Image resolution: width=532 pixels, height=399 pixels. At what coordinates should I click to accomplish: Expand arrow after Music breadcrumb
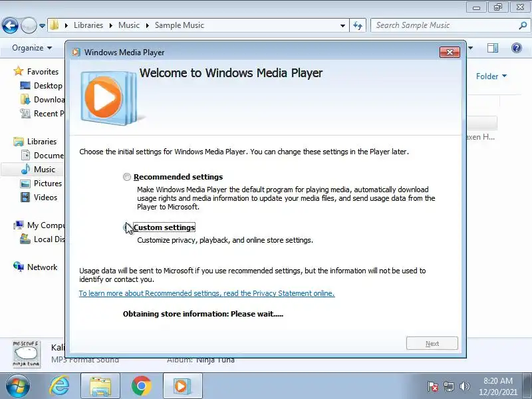[x=147, y=25]
